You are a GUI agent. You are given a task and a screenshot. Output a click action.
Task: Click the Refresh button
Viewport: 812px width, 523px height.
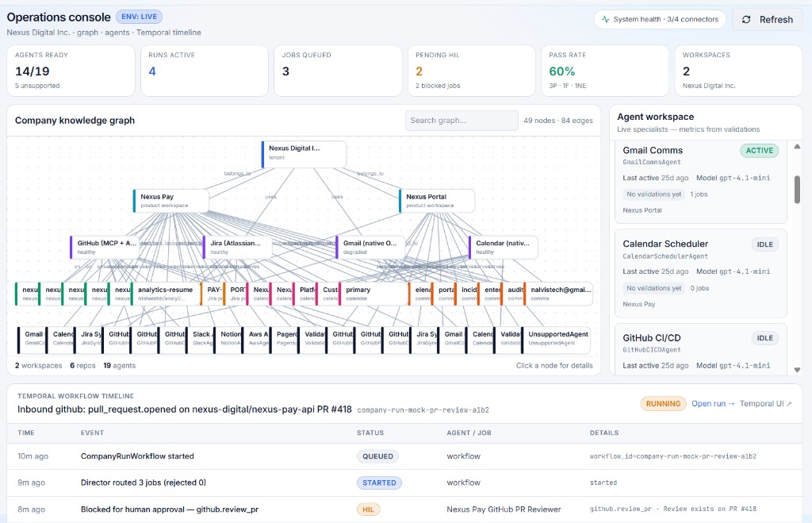(767, 20)
